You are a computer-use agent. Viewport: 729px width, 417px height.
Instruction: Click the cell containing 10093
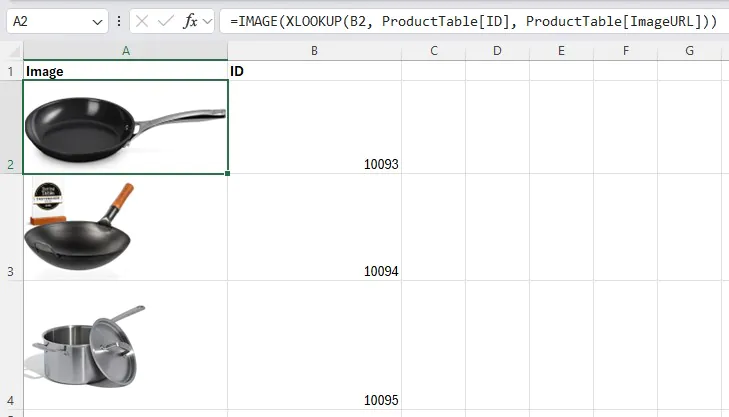point(314,127)
